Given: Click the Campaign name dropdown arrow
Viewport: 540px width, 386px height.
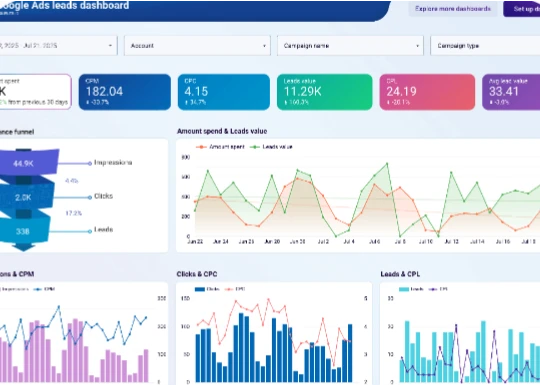Looking at the screenshot, I should click(x=417, y=46).
